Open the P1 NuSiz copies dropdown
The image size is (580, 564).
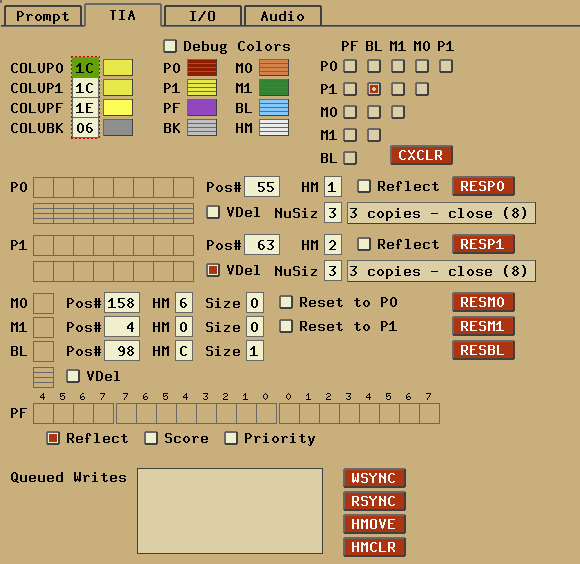[441, 271]
